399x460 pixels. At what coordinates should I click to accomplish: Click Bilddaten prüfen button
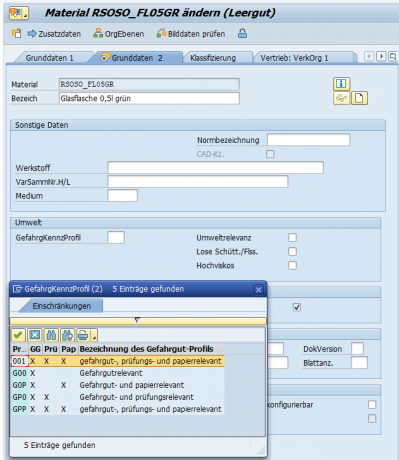coord(191,34)
